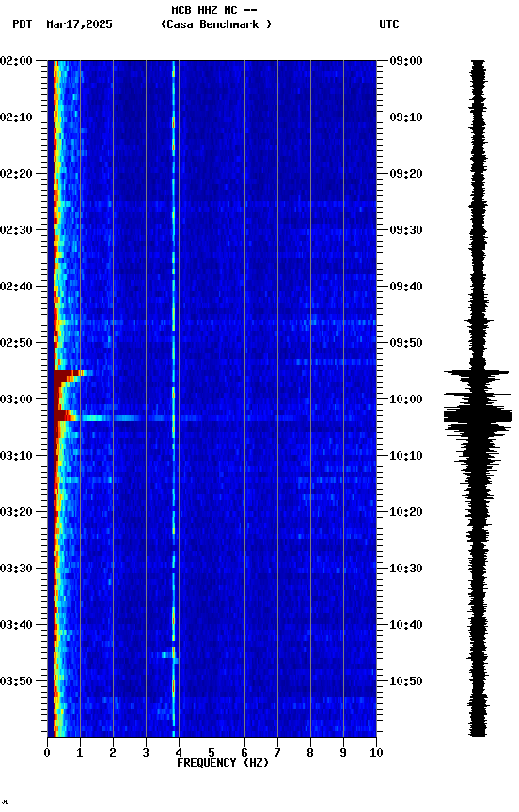This screenshot has height=812, width=519.
Task: Click the 09:50 UTC time label
Action: (406, 343)
